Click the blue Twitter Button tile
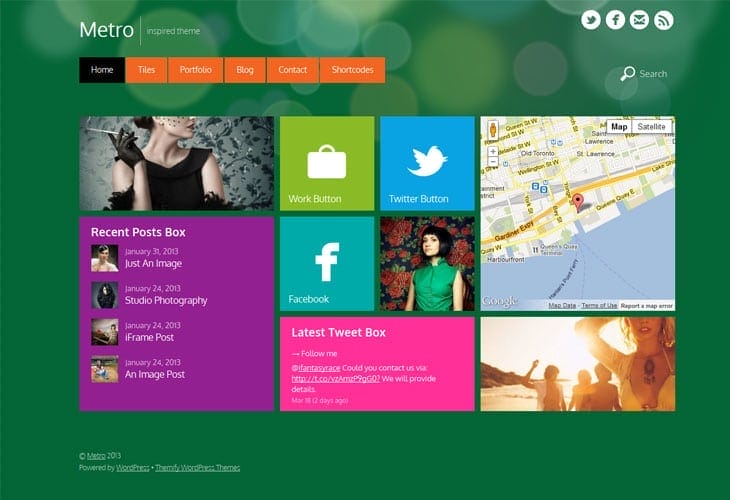This screenshot has height=500, width=730. point(427,163)
